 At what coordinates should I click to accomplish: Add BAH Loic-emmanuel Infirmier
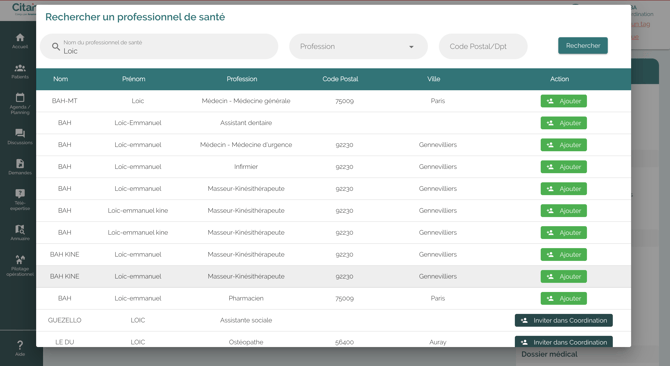[564, 167]
